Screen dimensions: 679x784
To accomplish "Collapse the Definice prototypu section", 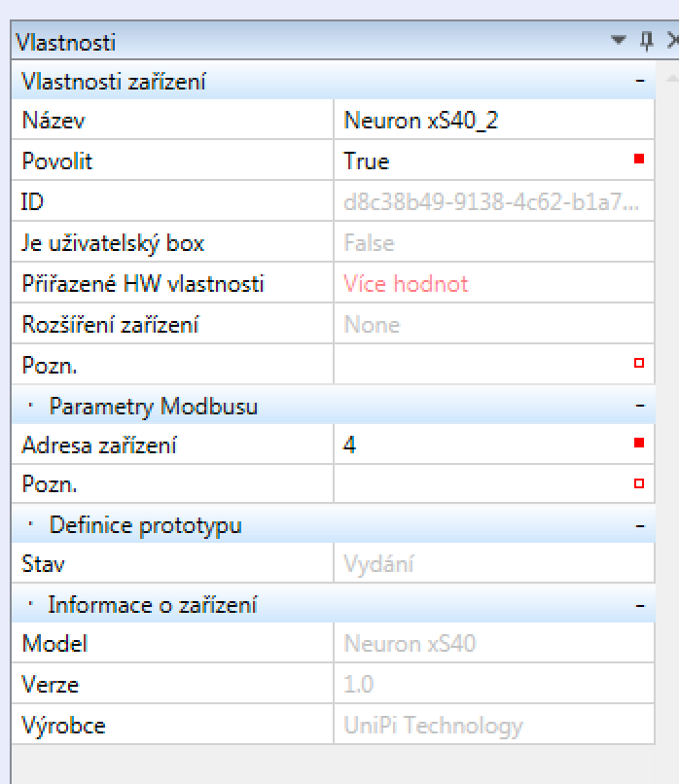I will coord(639,525).
